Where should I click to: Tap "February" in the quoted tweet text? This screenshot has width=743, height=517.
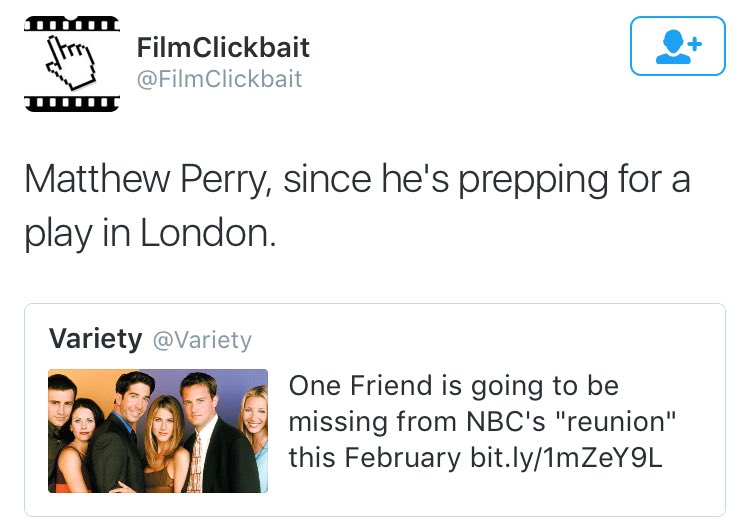(x=403, y=457)
